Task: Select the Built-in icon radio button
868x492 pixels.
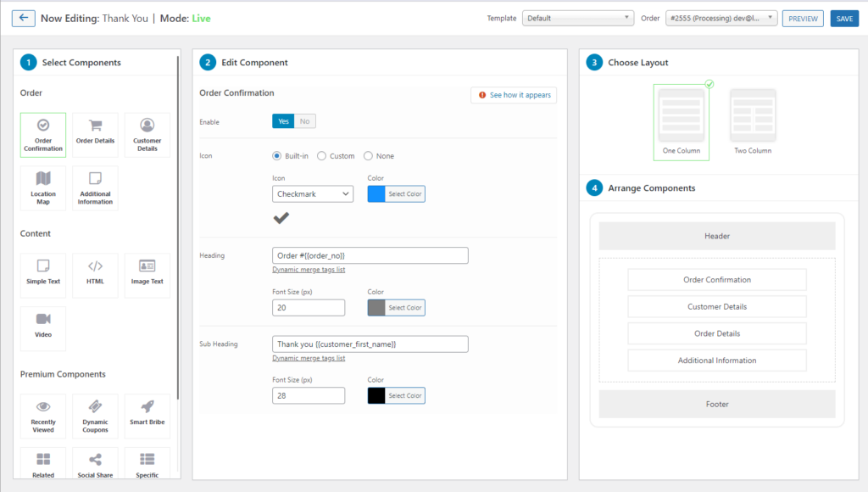Action: coord(277,156)
